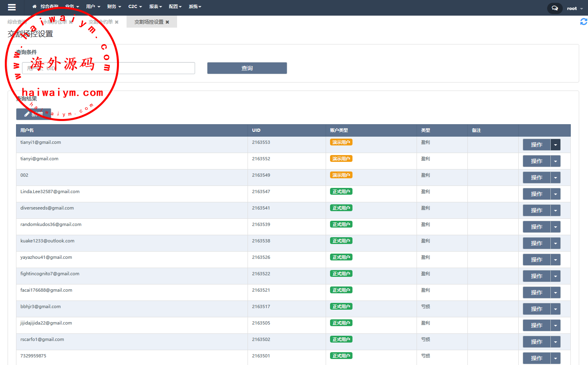Close the 交割场控设置 tab
Screen dimensions: 588x365
167,22
